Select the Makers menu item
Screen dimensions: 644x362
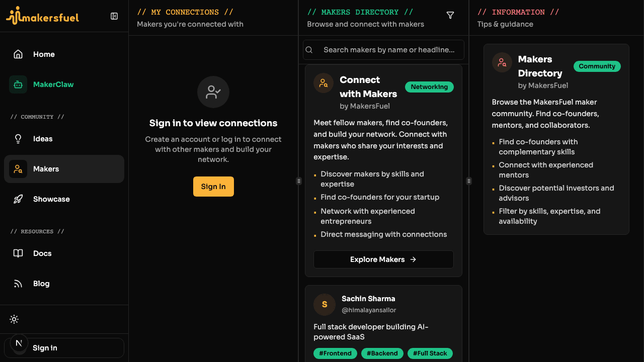coord(64,169)
